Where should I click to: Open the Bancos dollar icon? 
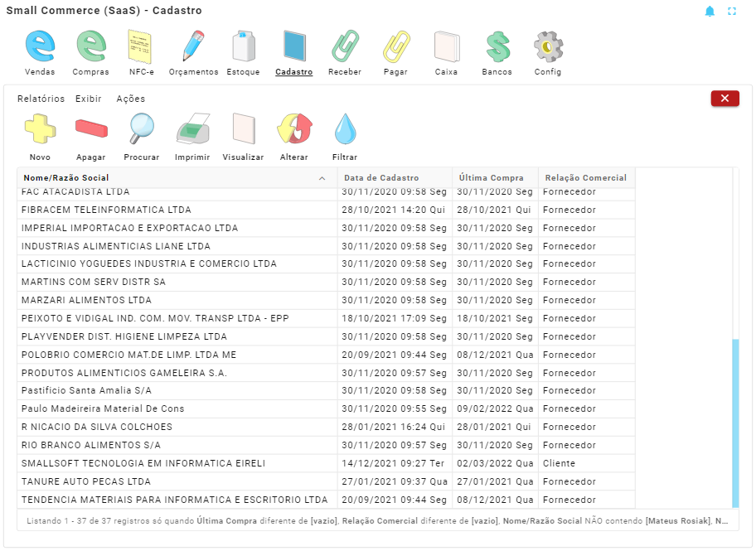pos(497,46)
